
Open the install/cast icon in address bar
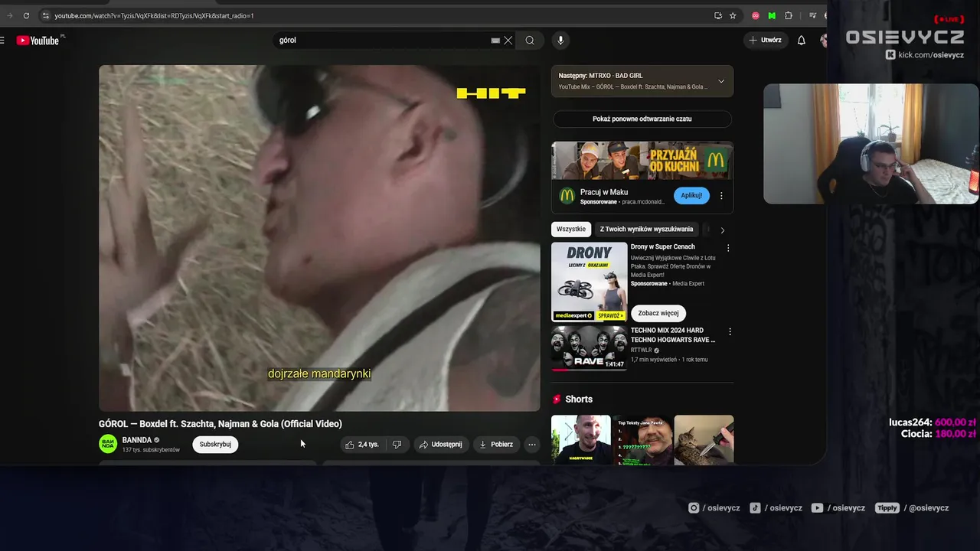(x=717, y=15)
